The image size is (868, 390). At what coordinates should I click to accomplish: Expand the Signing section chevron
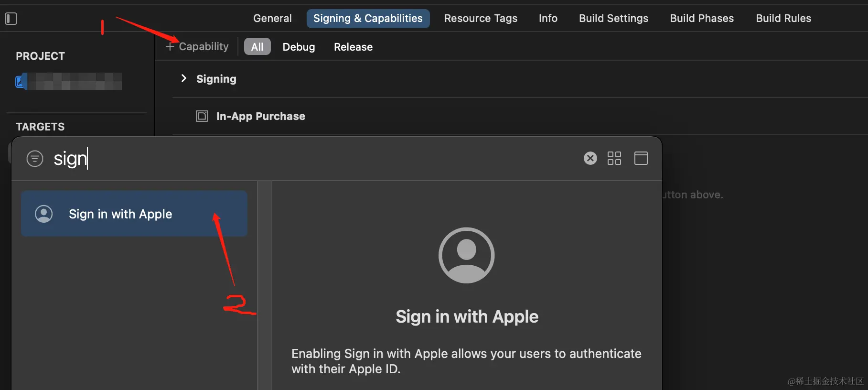(x=184, y=78)
